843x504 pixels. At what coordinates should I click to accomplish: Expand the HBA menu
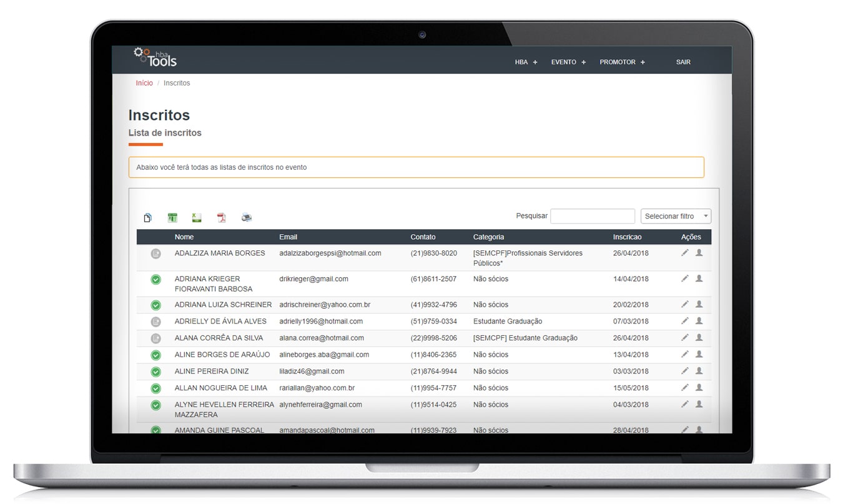526,62
